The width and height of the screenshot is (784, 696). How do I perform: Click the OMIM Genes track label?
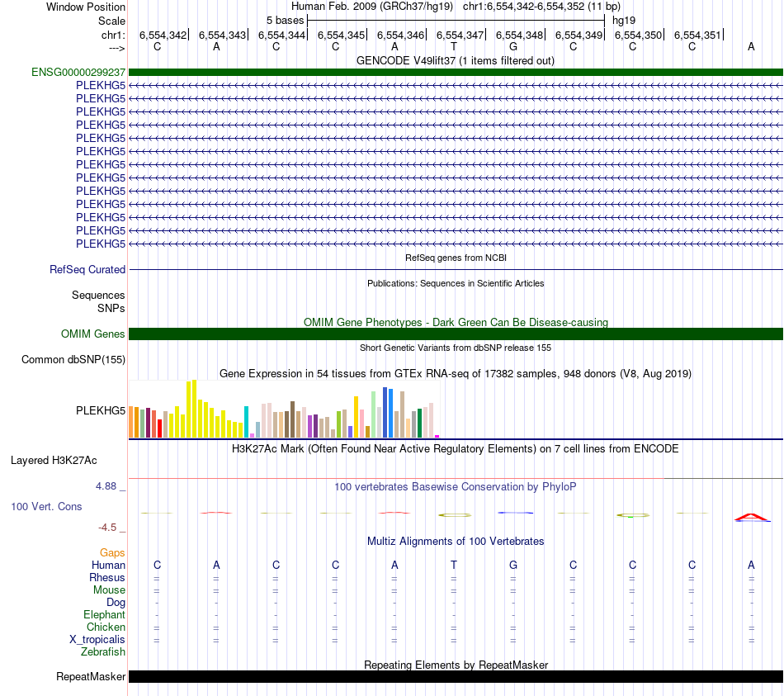93,334
